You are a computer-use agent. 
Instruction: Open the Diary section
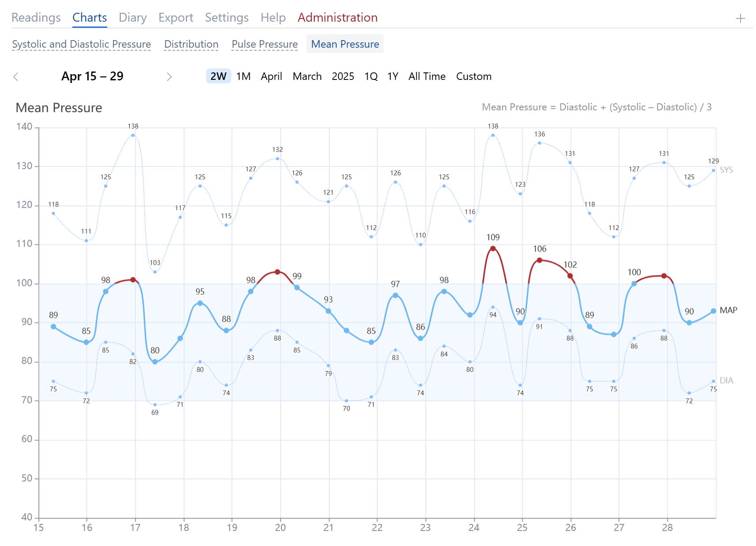coord(133,17)
